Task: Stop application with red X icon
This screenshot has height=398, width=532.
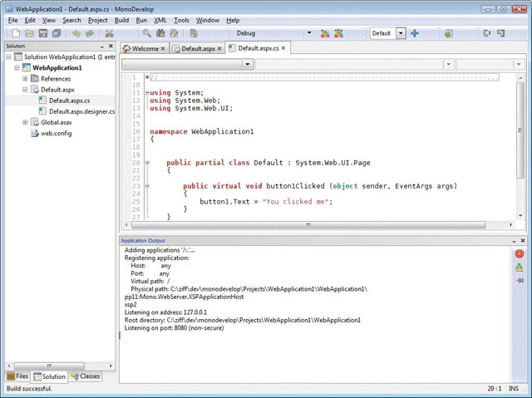Action: coord(519,253)
